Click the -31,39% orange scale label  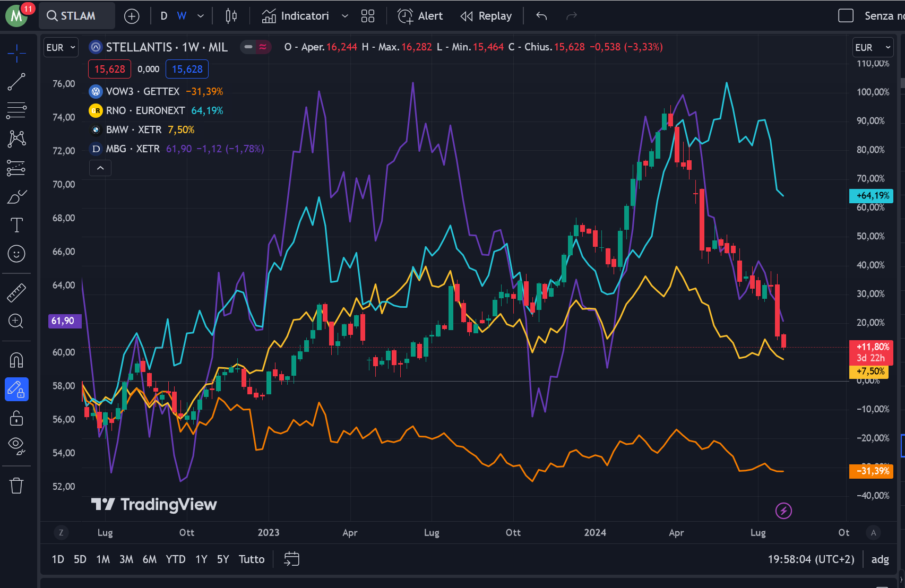pyautogui.click(x=872, y=471)
